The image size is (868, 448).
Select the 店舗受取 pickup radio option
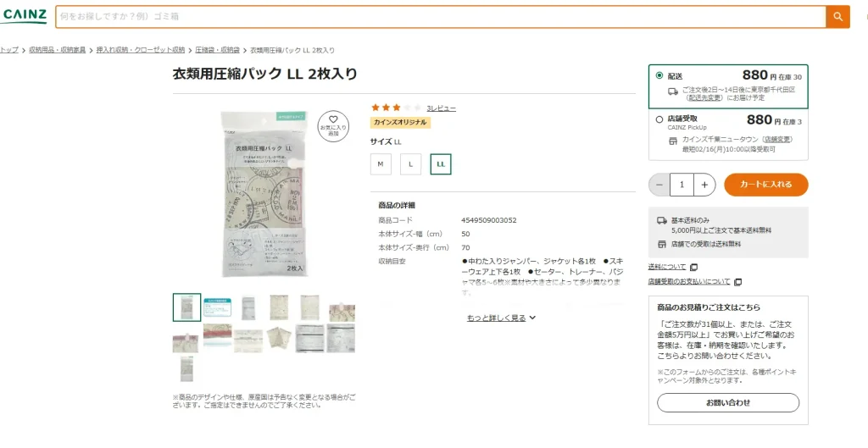(659, 119)
